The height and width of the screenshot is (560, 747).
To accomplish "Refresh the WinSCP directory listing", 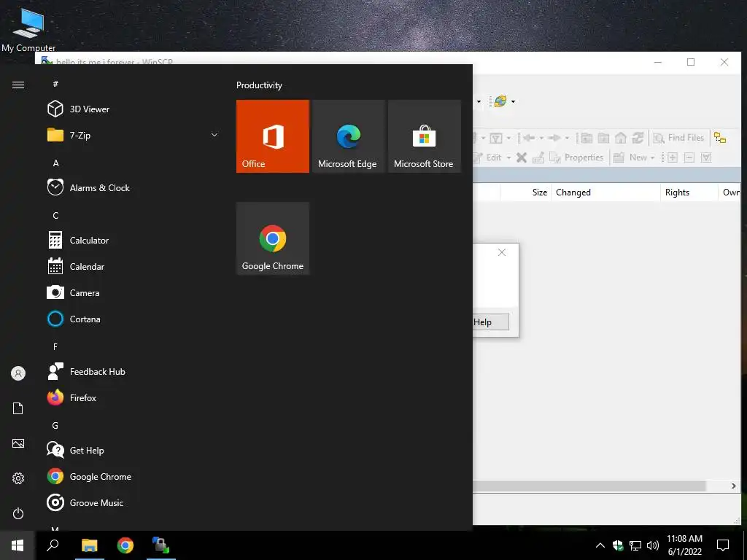I will point(638,138).
